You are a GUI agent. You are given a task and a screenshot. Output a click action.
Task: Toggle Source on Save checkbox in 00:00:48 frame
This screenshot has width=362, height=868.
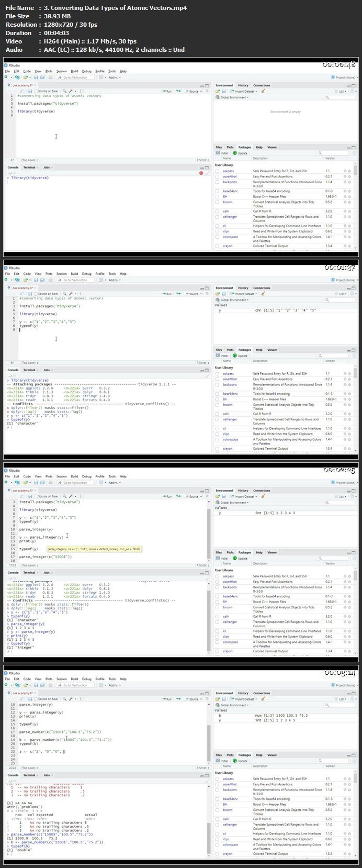tap(36, 91)
